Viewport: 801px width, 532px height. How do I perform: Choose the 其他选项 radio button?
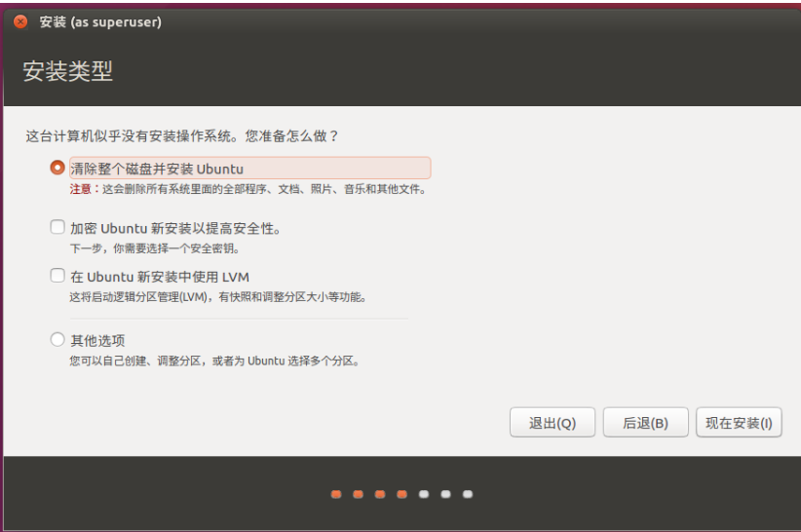pyautogui.click(x=57, y=339)
